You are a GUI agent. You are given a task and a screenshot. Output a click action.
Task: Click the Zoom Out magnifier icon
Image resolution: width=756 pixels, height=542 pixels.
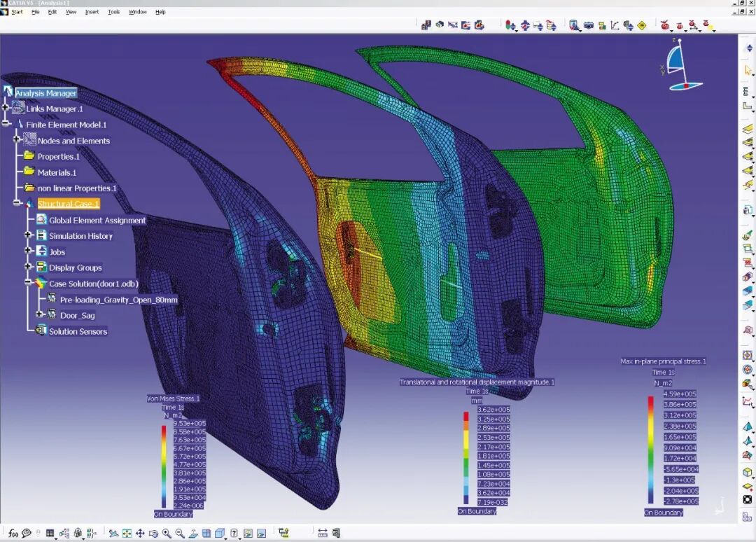[x=180, y=534]
